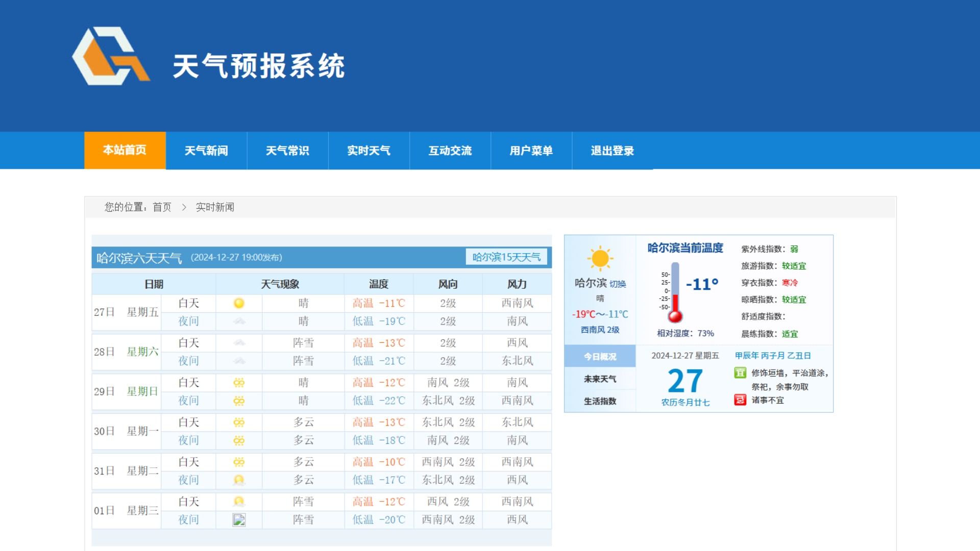
Task: Click 农历冬月廿七 lunar date
Action: (x=685, y=403)
